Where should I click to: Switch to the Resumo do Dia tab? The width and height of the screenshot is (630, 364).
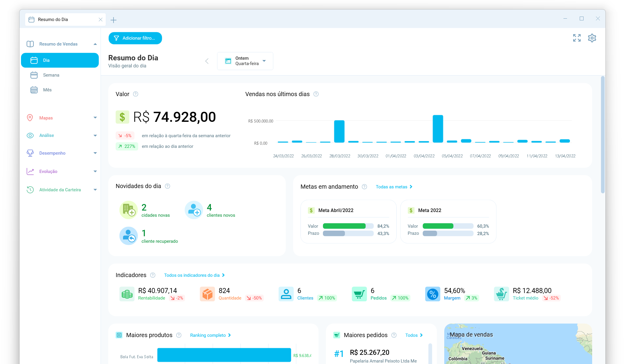point(65,20)
